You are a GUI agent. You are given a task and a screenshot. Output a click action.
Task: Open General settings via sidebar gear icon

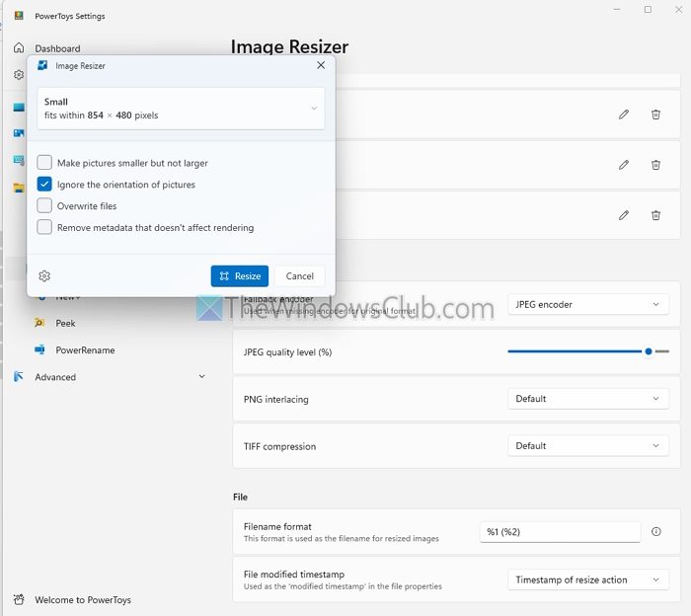(x=19, y=74)
